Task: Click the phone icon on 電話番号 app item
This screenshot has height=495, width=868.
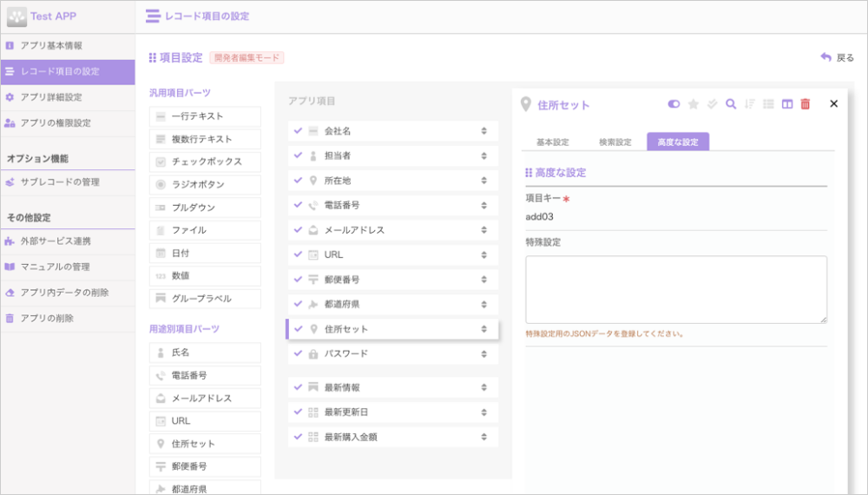Action: [x=313, y=206]
